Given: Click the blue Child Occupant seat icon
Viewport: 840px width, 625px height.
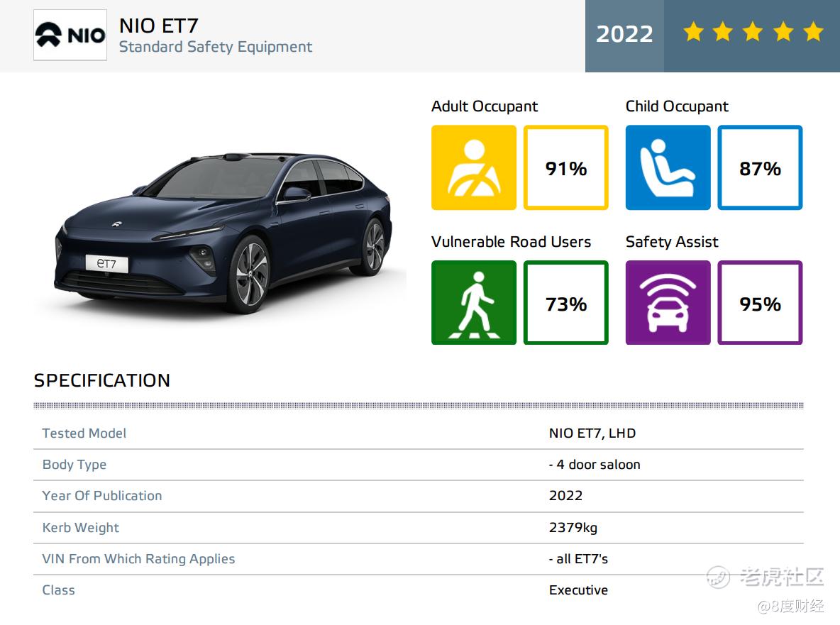Looking at the screenshot, I should point(668,167).
